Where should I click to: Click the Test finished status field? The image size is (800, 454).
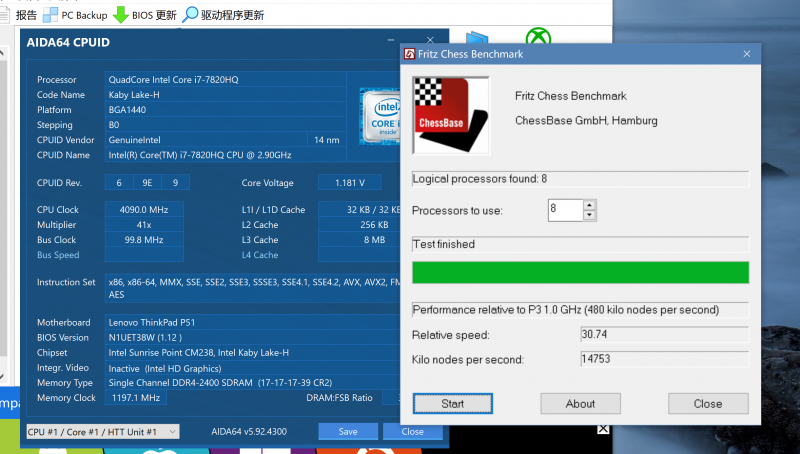(x=580, y=244)
